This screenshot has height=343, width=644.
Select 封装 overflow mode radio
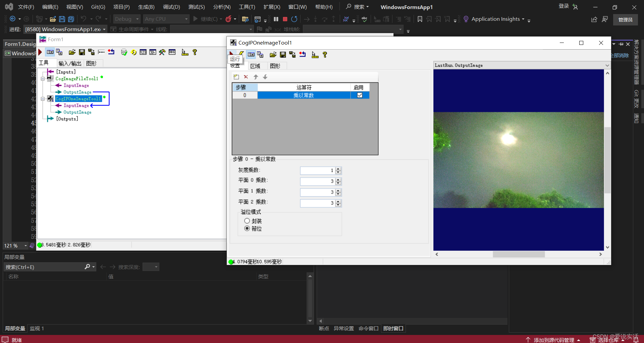pyautogui.click(x=247, y=221)
